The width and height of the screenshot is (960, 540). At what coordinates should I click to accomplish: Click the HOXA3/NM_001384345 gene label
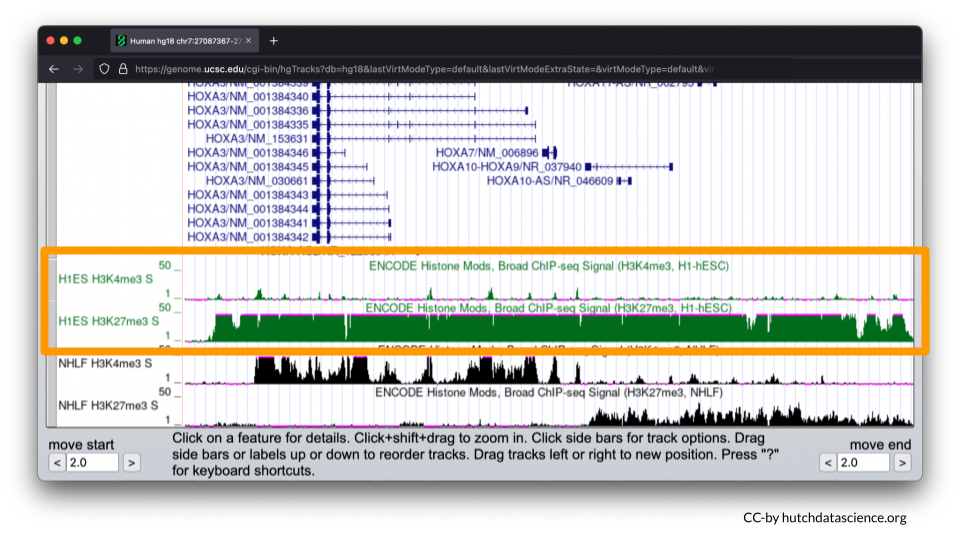pyautogui.click(x=248, y=167)
